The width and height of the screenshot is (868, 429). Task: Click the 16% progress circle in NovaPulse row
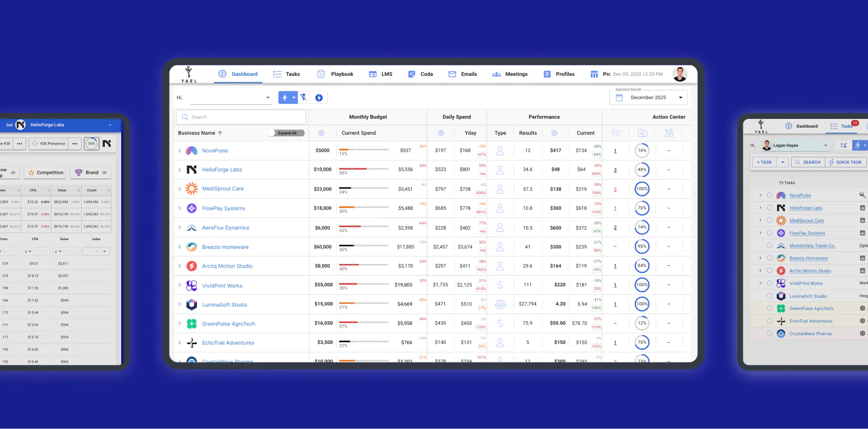[x=642, y=150]
